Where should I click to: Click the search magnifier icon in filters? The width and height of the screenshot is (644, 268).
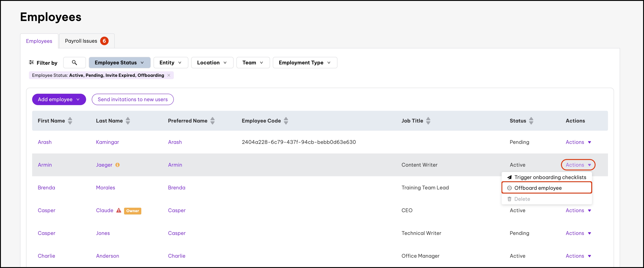pyautogui.click(x=74, y=62)
